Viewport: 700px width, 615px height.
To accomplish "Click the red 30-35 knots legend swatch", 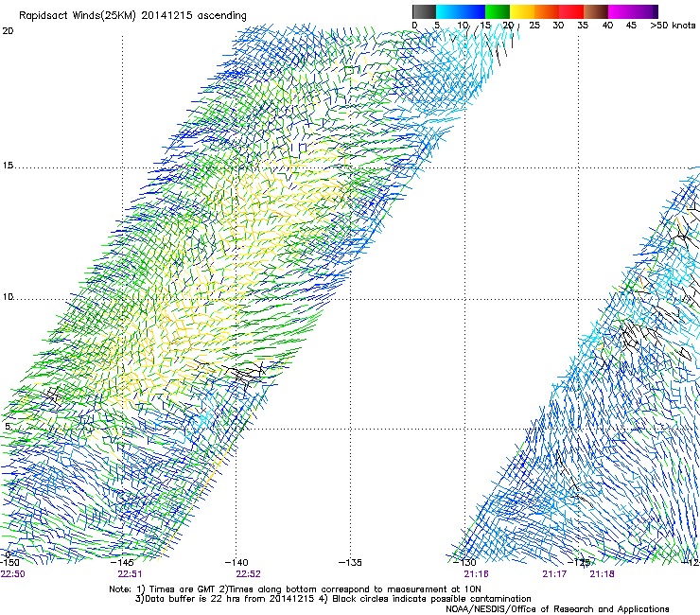I will 571,11.
